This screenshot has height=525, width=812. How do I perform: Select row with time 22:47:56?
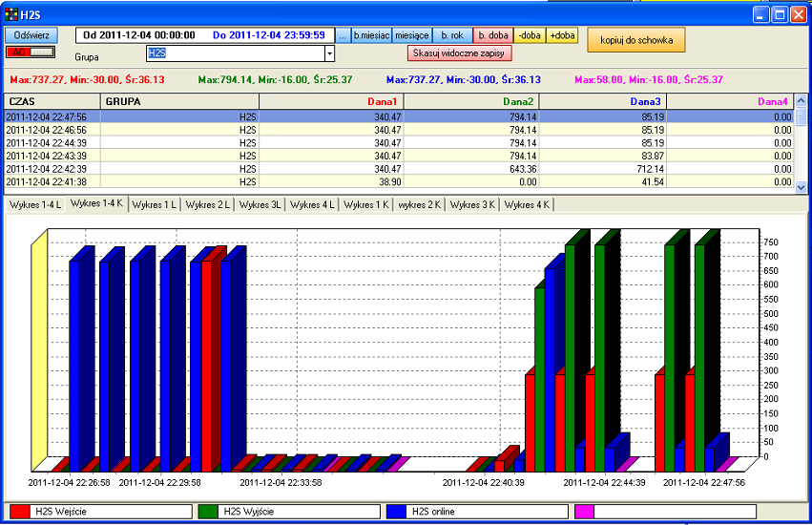(399, 116)
